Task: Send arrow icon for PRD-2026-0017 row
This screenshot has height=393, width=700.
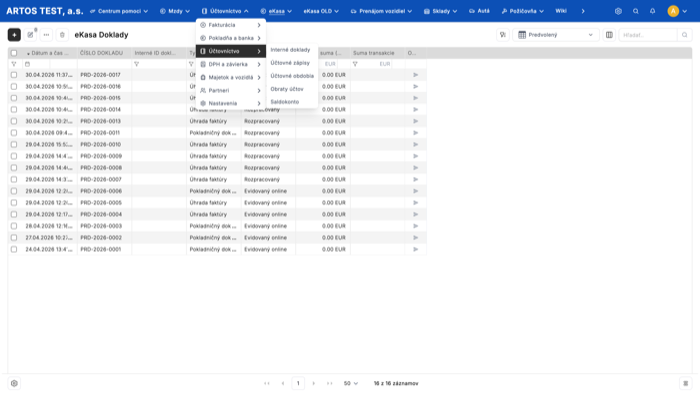Action: [x=416, y=75]
